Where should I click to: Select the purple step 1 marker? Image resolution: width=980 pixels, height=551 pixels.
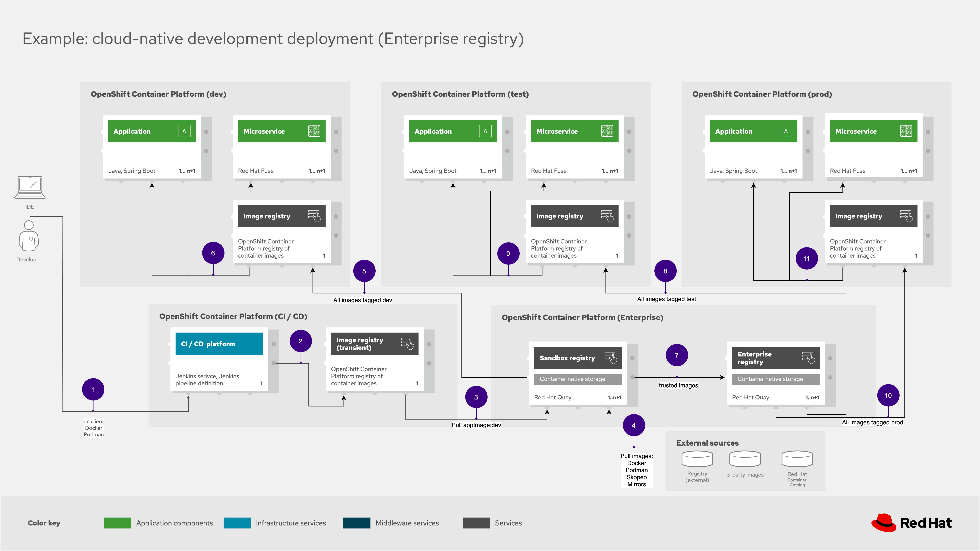pos(93,389)
